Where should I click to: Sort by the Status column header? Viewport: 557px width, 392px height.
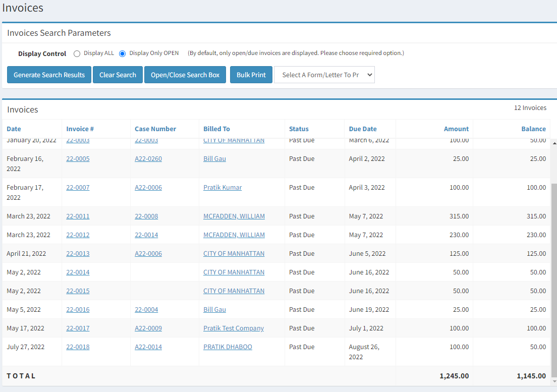pyautogui.click(x=299, y=129)
